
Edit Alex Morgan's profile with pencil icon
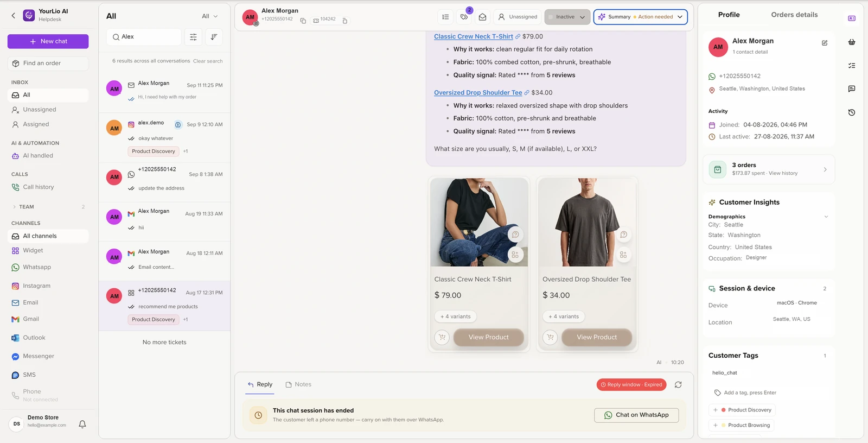(x=825, y=43)
